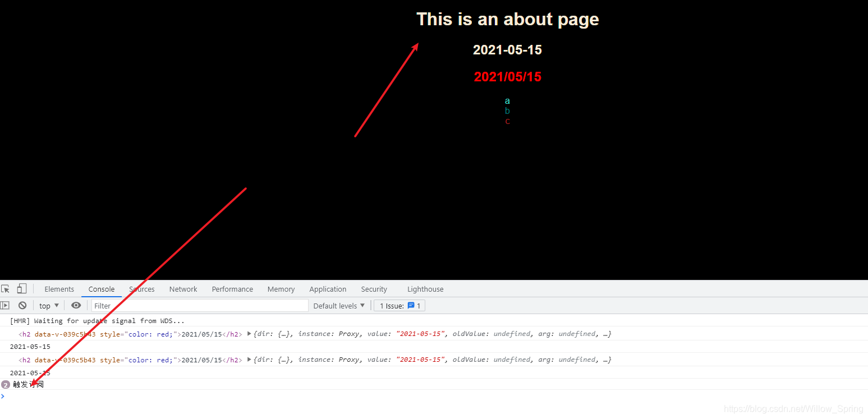
Task: Switch to the Elements tab
Action: point(59,289)
